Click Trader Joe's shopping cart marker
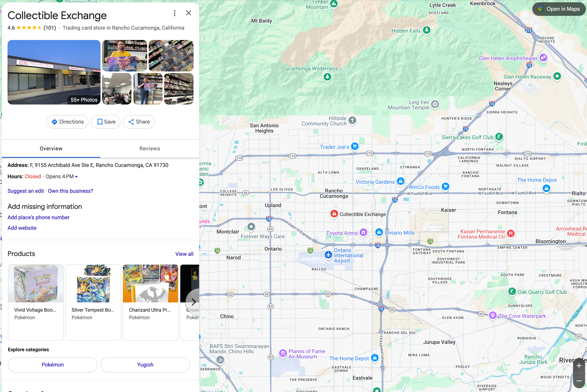This screenshot has width=587, height=392. click(x=354, y=147)
